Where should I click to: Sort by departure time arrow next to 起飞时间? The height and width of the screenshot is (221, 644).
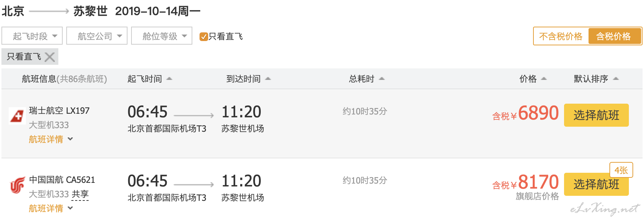coord(169,78)
